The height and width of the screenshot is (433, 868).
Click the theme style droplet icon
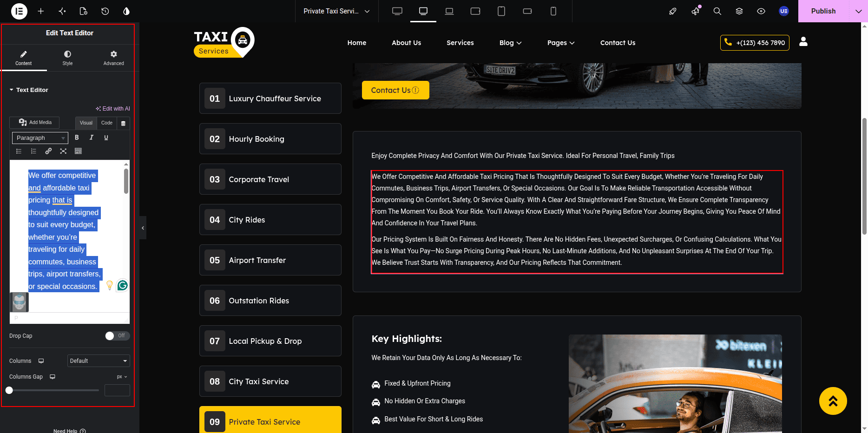tap(126, 11)
